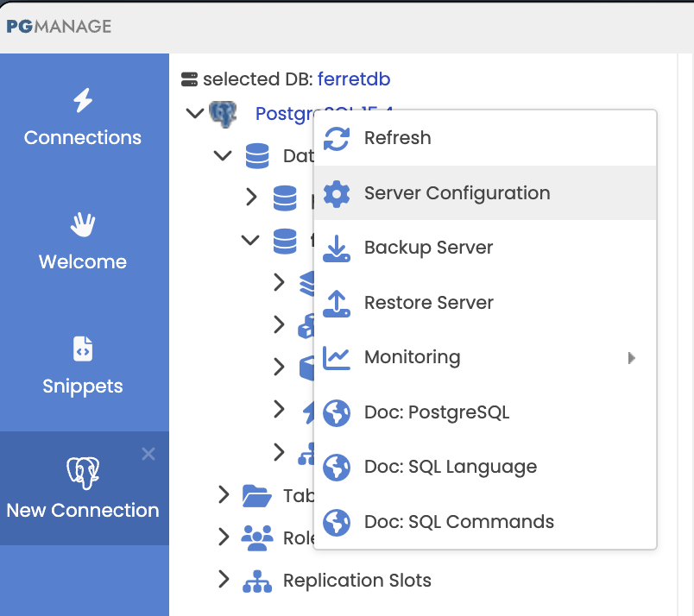
Task: Collapse the PostgreSQL 15 server node
Action: tap(195, 113)
